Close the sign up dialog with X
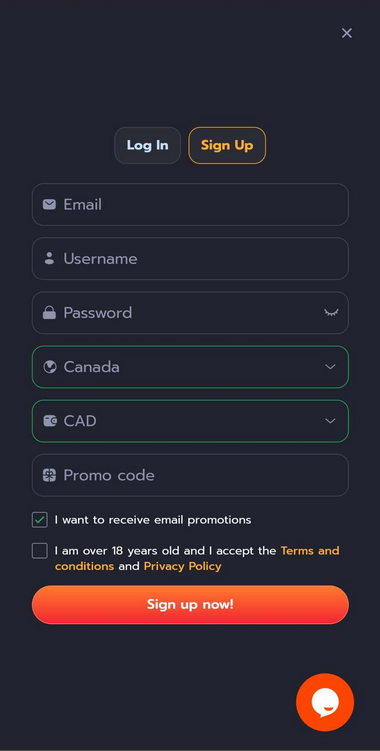Image resolution: width=380 pixels, height=751 pixels. coord(347,33)
